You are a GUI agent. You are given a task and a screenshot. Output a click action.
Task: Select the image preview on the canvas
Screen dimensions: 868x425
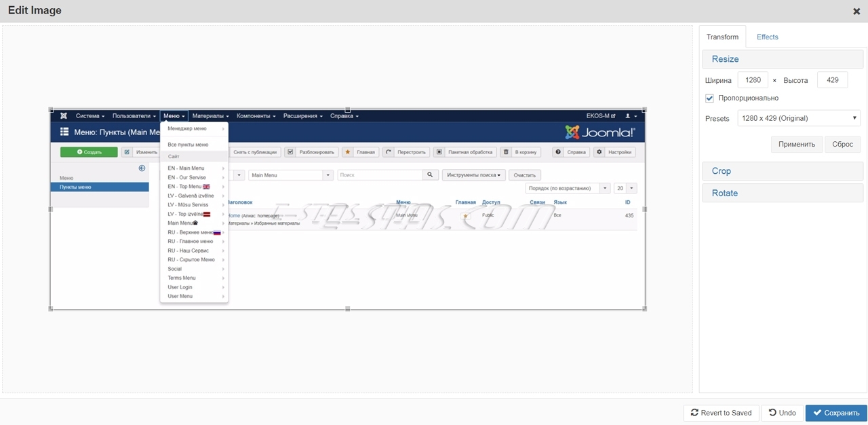(348, 209)
